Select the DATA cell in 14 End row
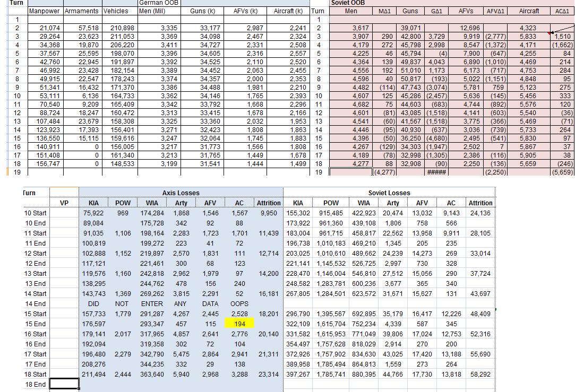This screenshot has height=392, width=575. tap(210, 304)
